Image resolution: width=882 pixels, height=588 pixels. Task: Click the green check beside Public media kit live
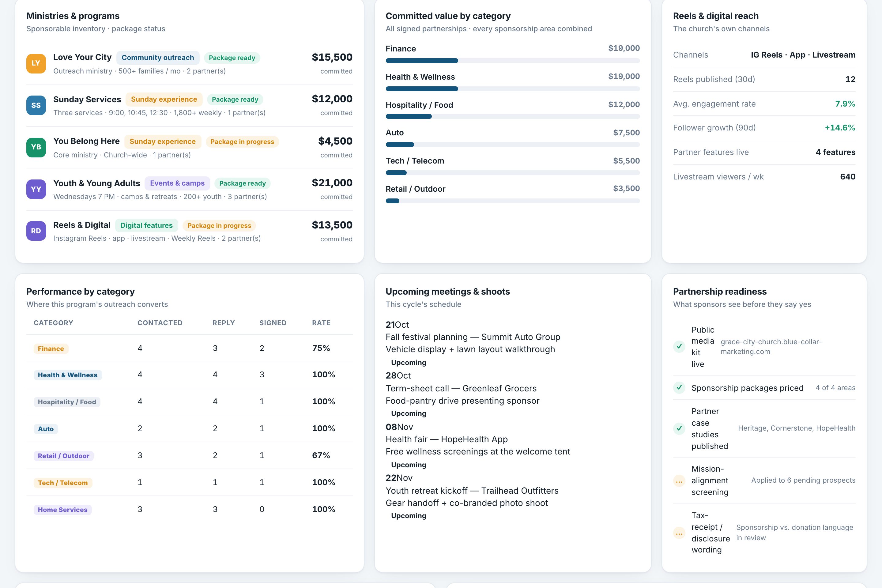tap(679, 346)
